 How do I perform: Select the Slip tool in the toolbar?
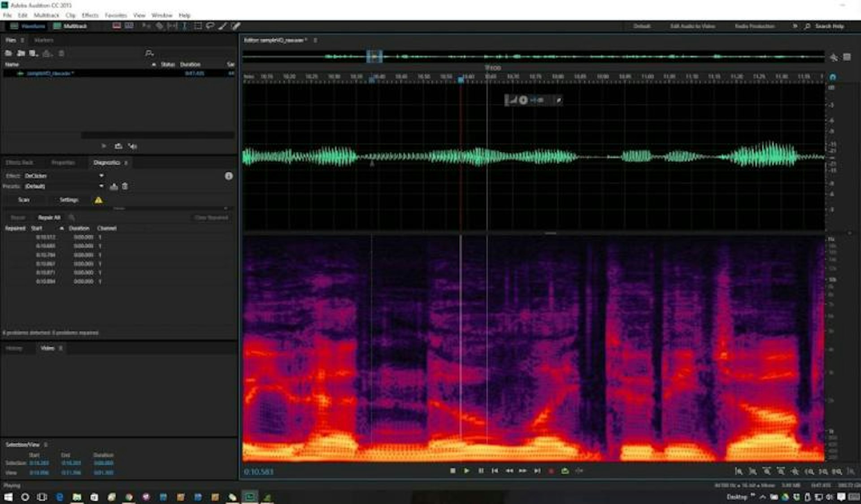point(172,26)
